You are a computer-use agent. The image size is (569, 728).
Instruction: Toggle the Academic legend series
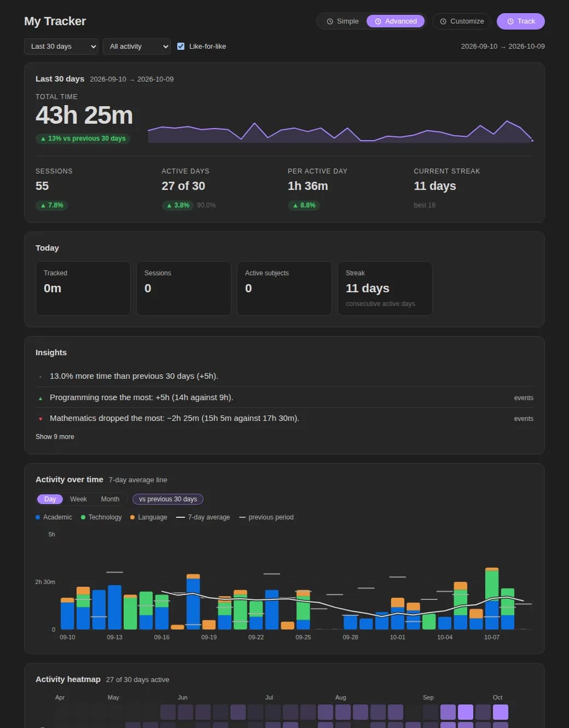54,517
